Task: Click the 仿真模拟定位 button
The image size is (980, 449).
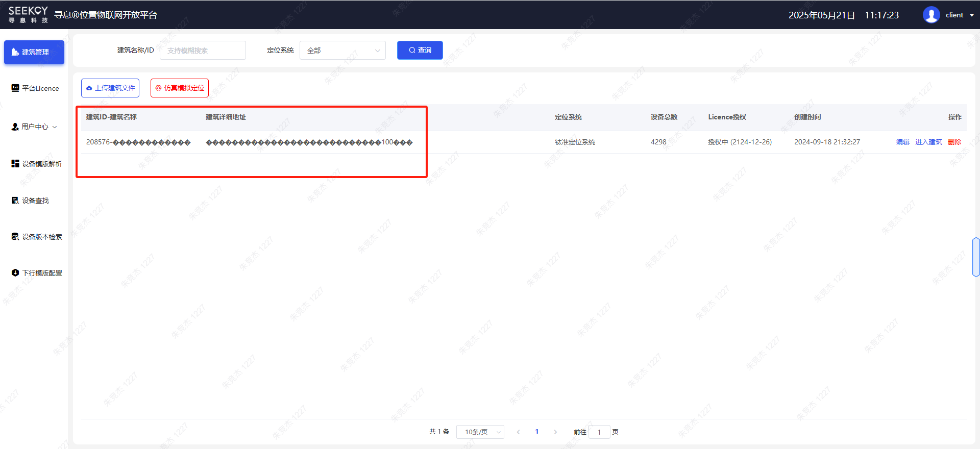Action: 180,88
